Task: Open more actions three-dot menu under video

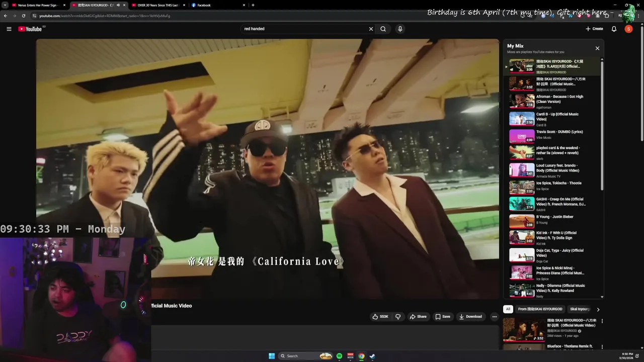Action: 494,317
